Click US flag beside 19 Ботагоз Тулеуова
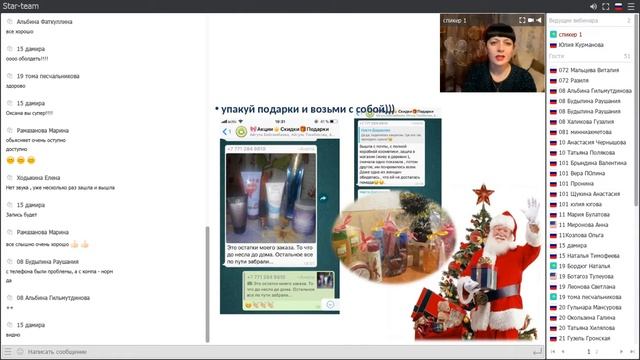This screenshot has height=360, width=640. click(x=553, y=276)
